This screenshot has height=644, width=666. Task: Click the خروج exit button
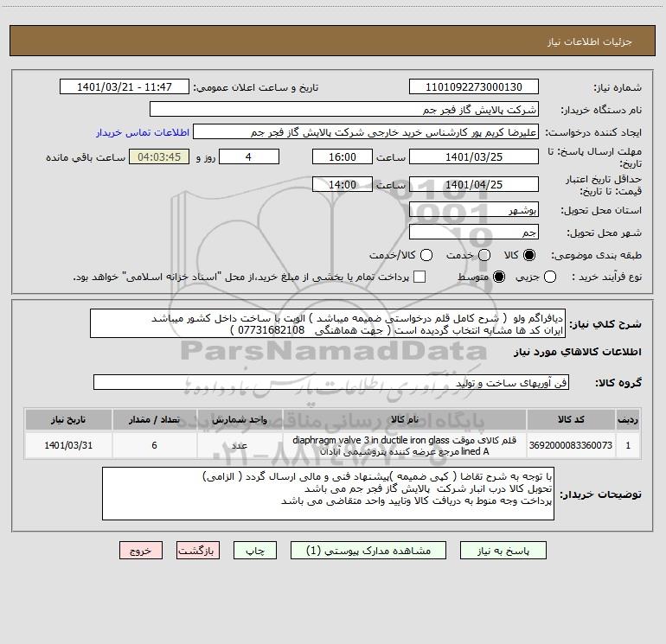point(141,551)
